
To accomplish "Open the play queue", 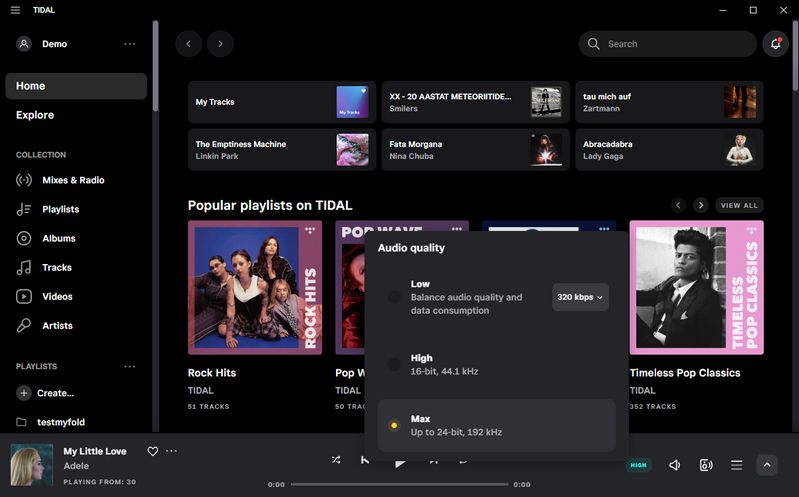I will tap(736, 465).
